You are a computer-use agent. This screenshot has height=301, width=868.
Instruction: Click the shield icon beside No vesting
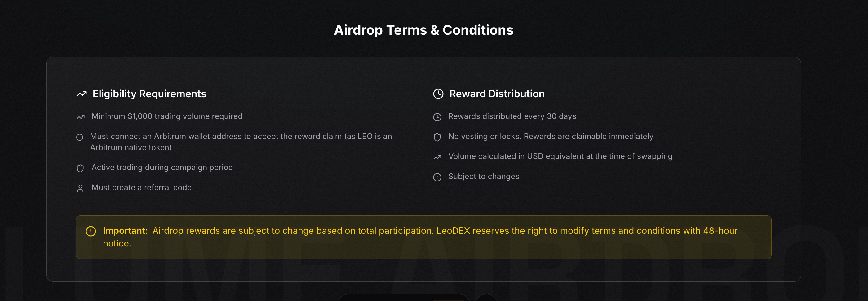tap(437, 137)
